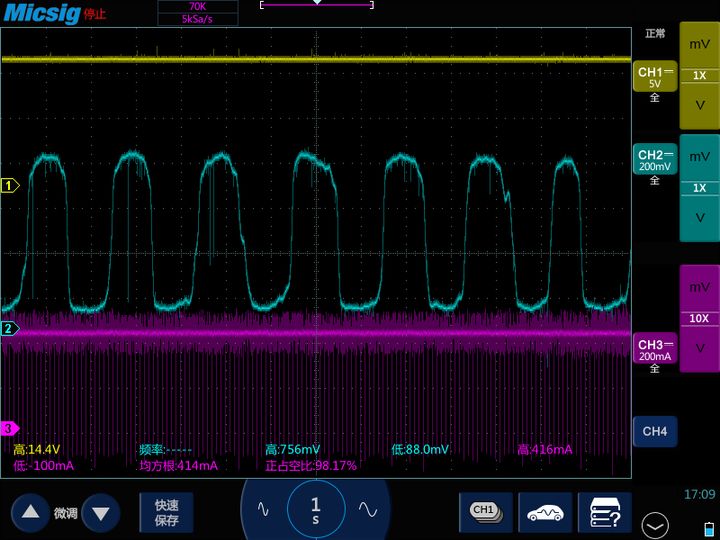Click the 停止 run/stop status indicator
Image resolution: width=720 pixels, height=540 pixels.
[x=94, y=14]
